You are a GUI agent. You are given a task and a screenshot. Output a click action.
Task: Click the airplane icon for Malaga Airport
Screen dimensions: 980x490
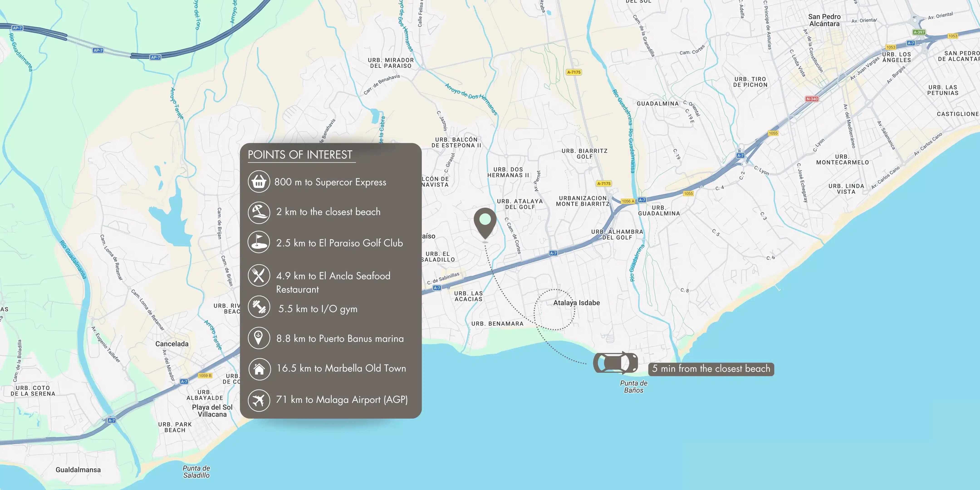click(x=259, y=400)
